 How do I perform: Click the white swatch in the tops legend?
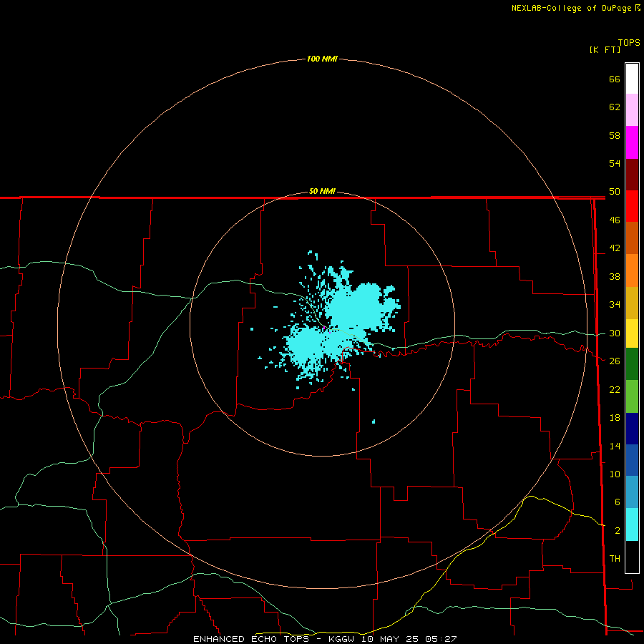pyautogui.click(x=632, y=79)
